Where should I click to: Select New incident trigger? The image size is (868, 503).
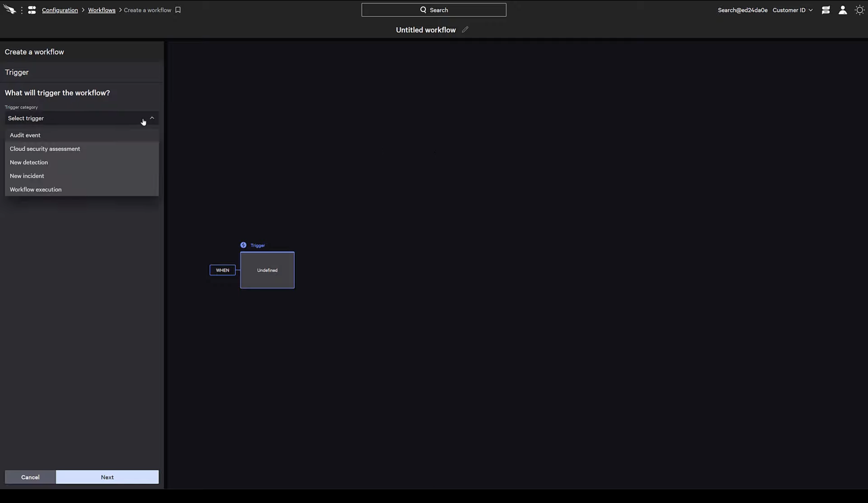tap(27, 176)
